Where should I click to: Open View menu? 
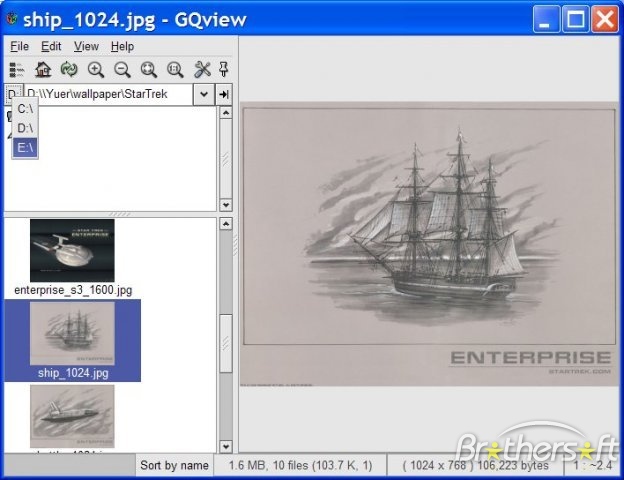pos(86,47)
